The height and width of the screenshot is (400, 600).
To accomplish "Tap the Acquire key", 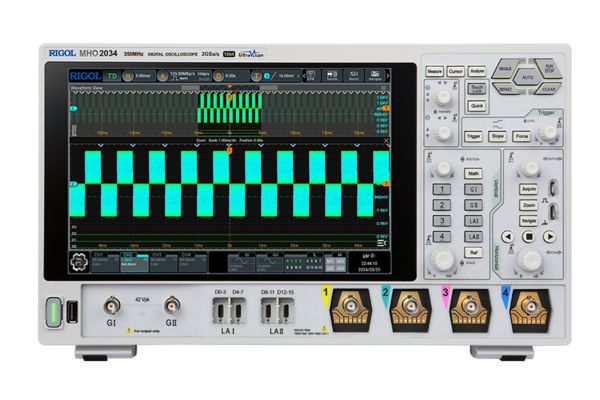I will point(529,189).
